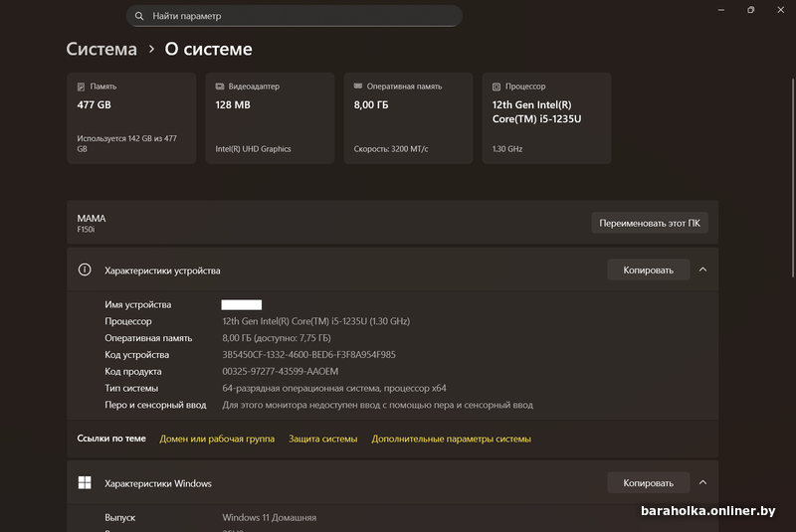Click 'Intel(R) UHD Graphics' text
This screenshot has height=532, width=796.
[253, 149]
